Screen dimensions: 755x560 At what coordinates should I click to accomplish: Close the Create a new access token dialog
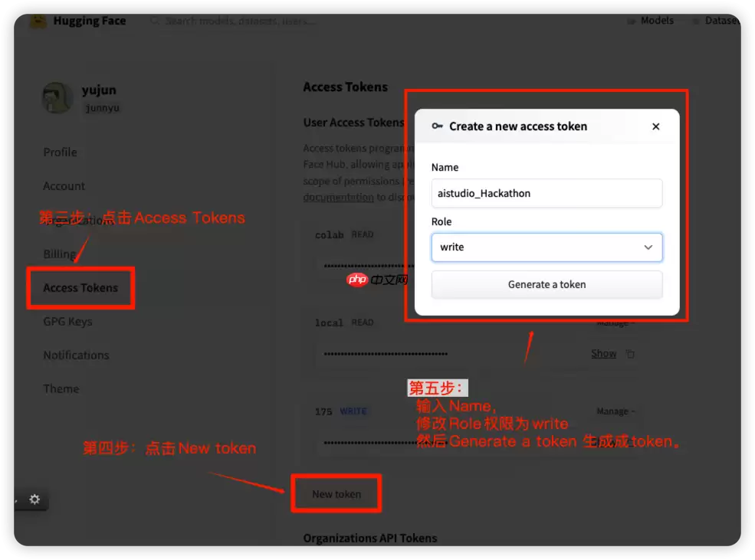point(655,126)
